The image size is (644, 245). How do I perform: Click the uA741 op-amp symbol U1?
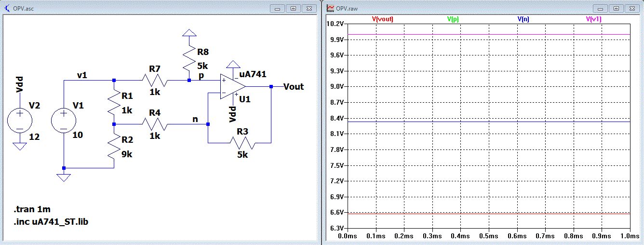point(233,87)
